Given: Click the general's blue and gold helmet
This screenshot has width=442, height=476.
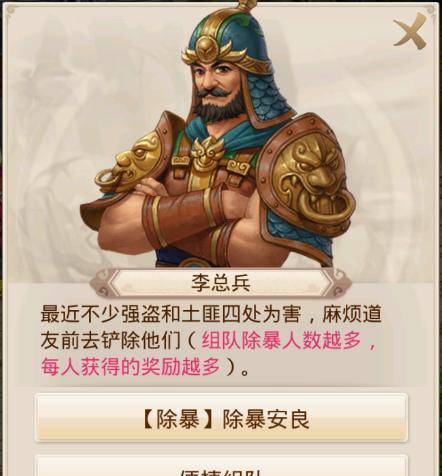Looking at the screenshot, I should pyautogui.click(x=227, y=37).
